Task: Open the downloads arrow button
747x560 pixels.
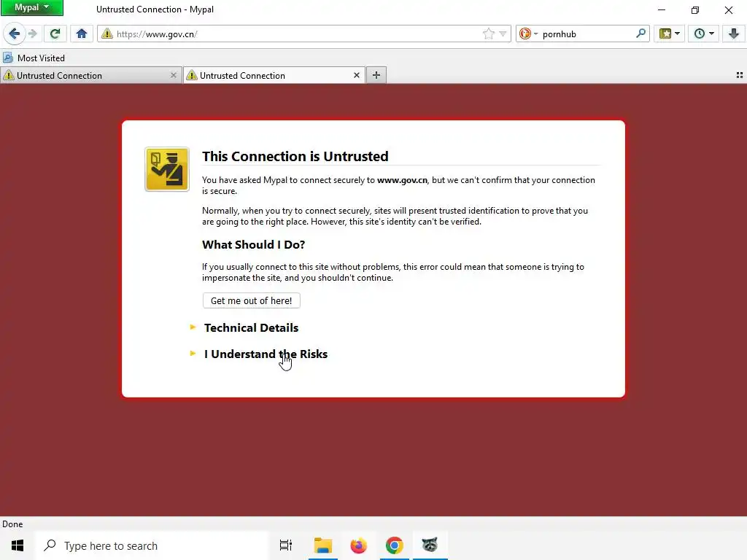Action: pos(734,34)
